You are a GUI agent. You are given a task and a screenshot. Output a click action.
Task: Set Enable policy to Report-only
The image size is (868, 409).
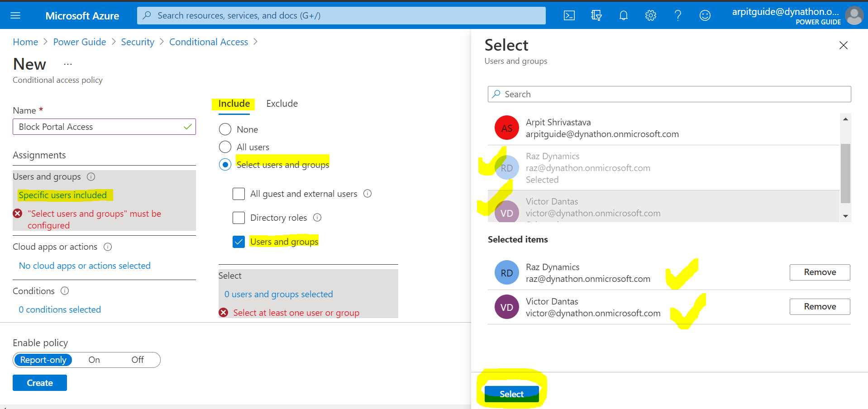pos(43,360)
